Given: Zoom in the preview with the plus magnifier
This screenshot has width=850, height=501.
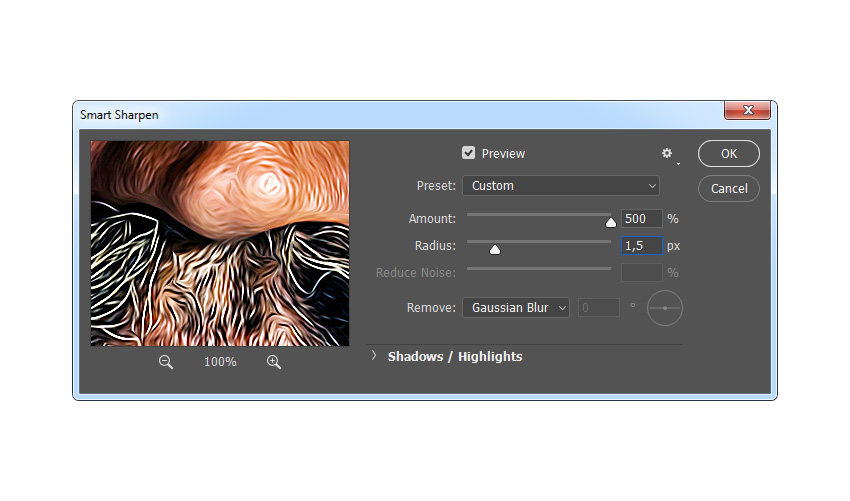Looking at the screenshot, I should [274, 362].
